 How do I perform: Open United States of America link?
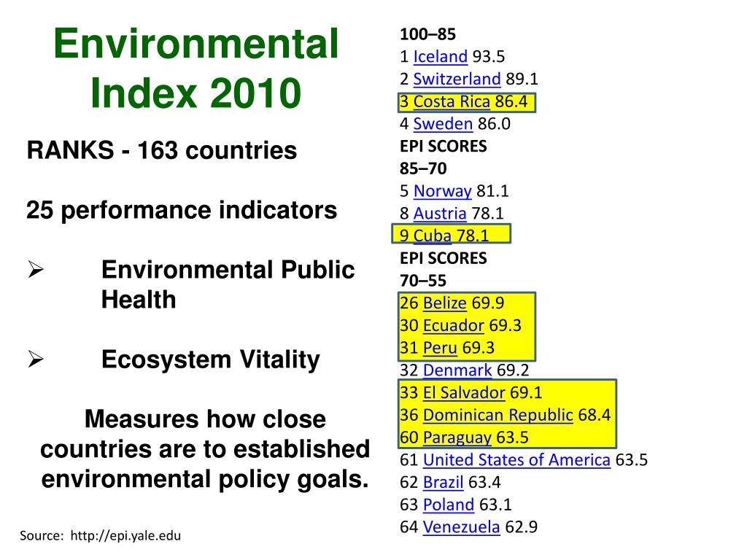click(516, 460)
